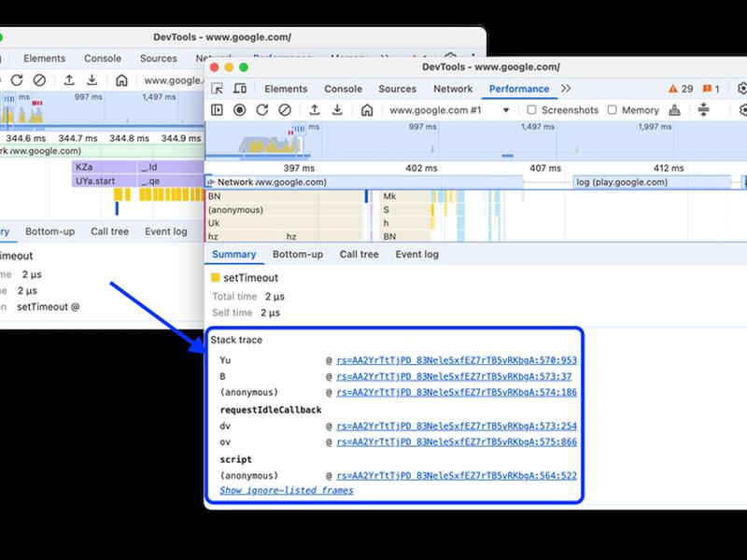Start recording with the Record button in front window
Screen dimensions: 747x560
click(240, 110)
